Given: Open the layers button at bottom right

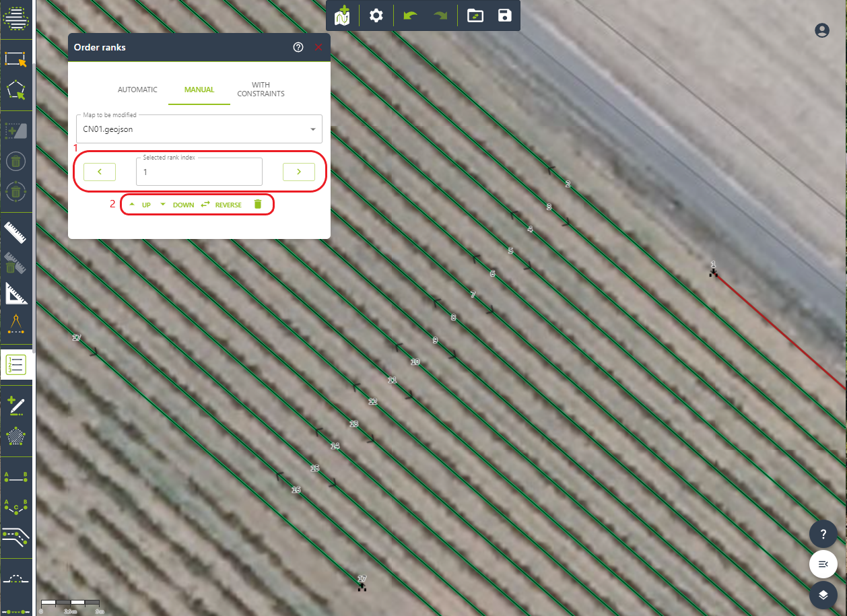Looking at the screenshot, I should tap(823, 595).
